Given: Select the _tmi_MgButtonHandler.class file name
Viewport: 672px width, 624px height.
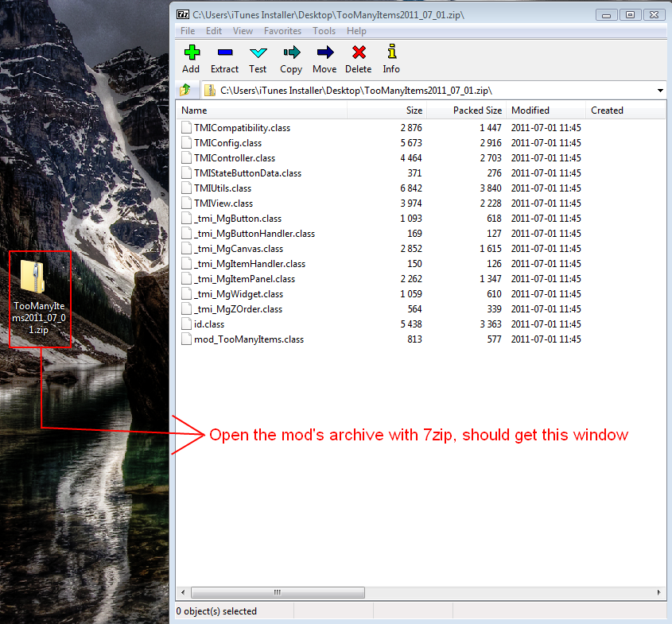Looking at the screenshot, I should (254, 234).
